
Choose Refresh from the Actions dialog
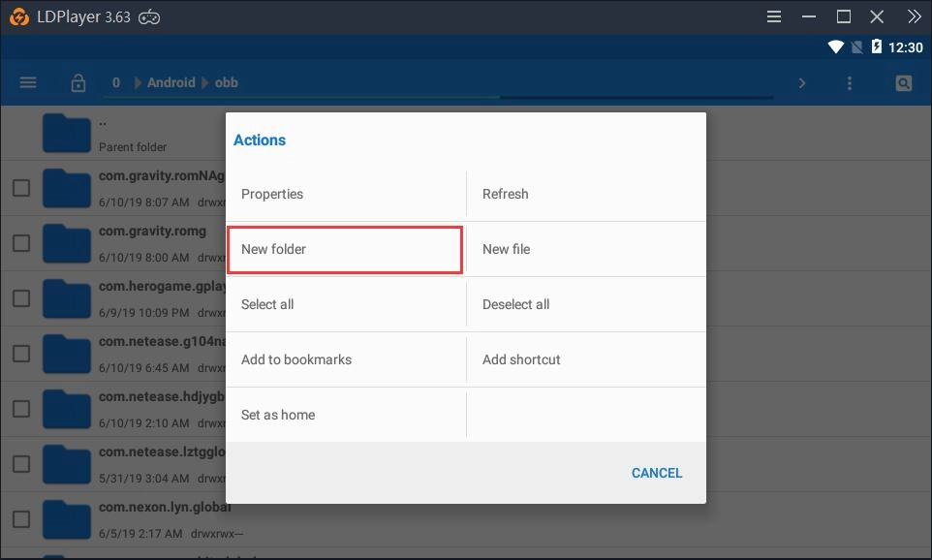click(506, 194)
